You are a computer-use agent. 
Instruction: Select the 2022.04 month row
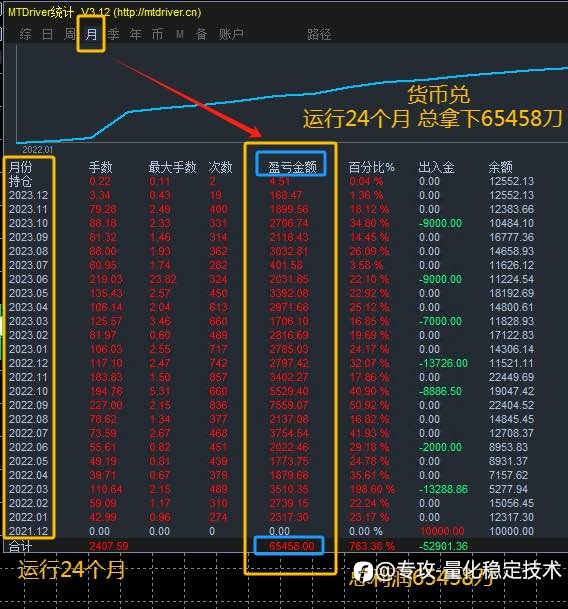point(271,475)
